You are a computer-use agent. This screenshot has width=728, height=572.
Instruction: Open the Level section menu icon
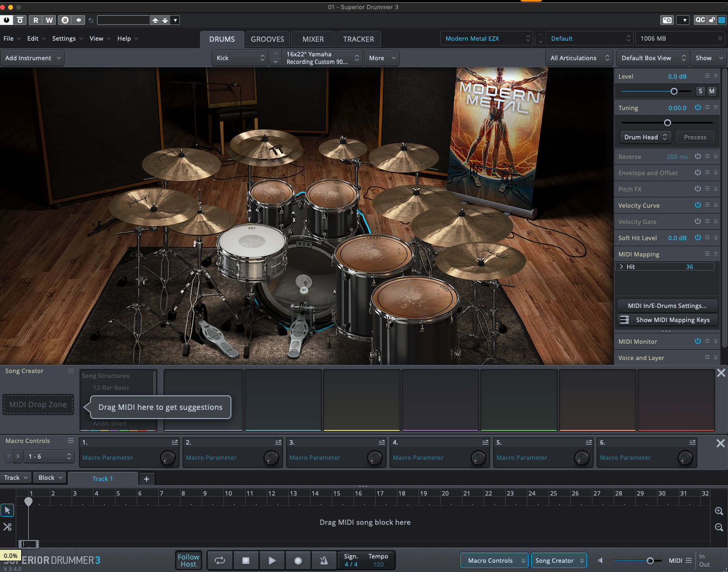pos(707,76)
